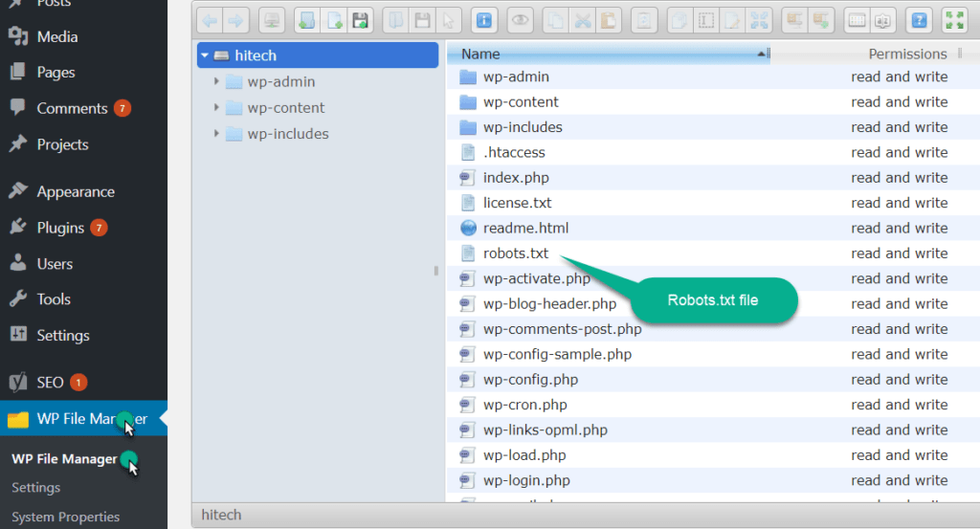This screenshot has width=980, height=529.
Task: Click the scissors Cut icon
Action: (x=583, y=21)
